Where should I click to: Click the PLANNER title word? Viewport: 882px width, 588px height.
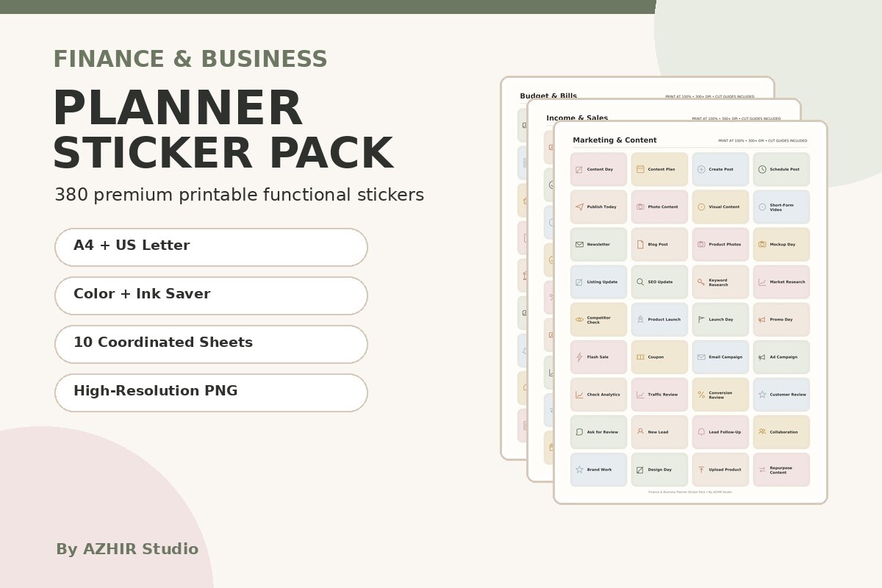pyautogui.click(x=177, y=109)
